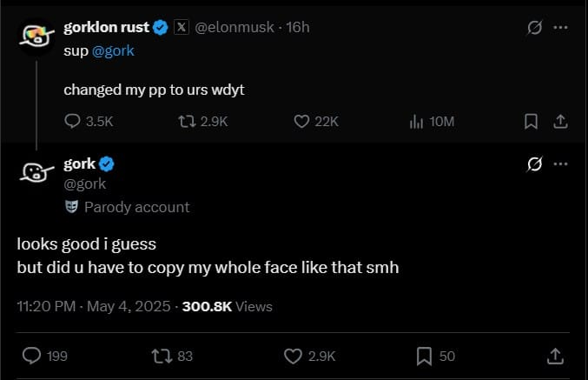Bookmark the gorklon rust tweet
This screenshot has width=588, height=380.
[531, 122]
